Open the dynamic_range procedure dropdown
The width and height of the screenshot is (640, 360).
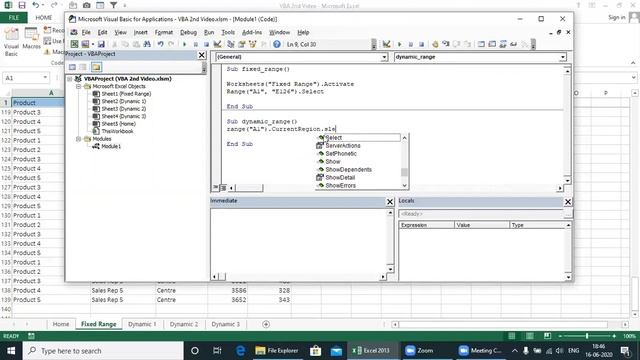pyautogui.click(x=563, y=57)
